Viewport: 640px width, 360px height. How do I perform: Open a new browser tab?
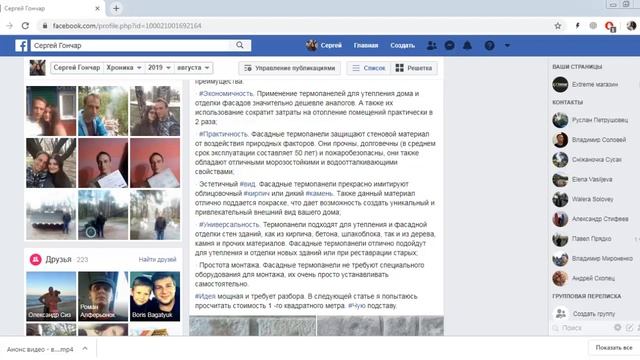pyautogui.click(x=116, y=8)
